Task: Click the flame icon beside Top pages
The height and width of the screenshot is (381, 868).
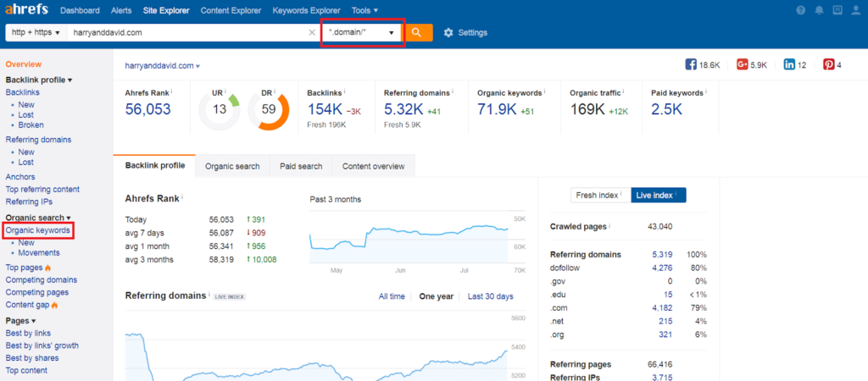Action: (48, 268)
